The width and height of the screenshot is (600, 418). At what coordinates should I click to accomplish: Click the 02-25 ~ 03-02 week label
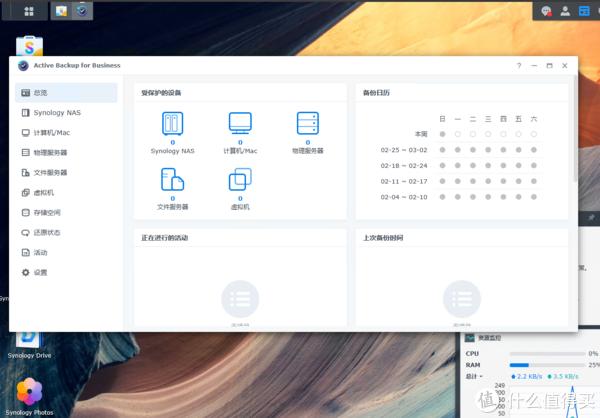tap(404, 150)
